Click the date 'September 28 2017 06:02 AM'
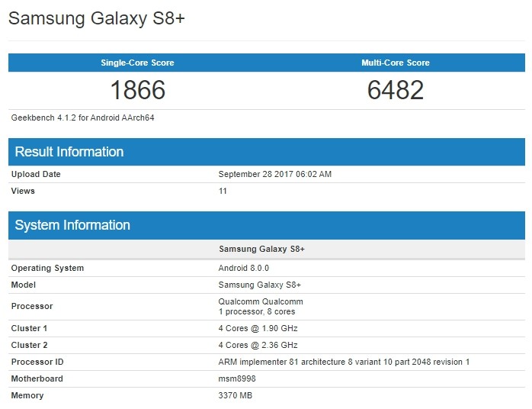 [275, 174]
